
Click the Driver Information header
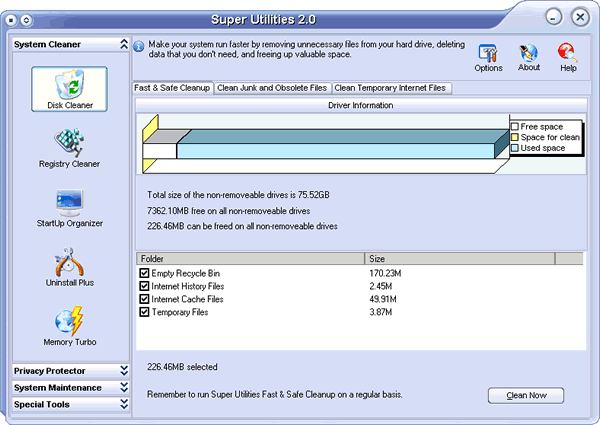click(361, 105)
